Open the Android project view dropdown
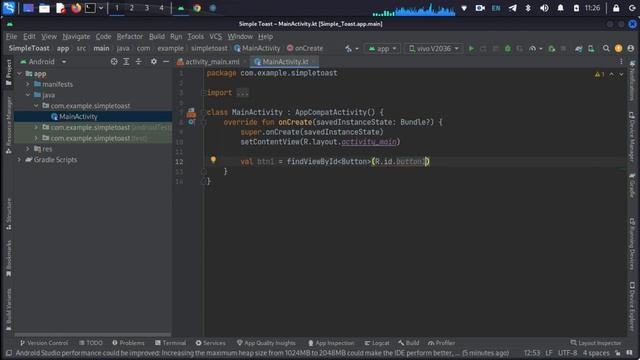 [x=43, y=62]
